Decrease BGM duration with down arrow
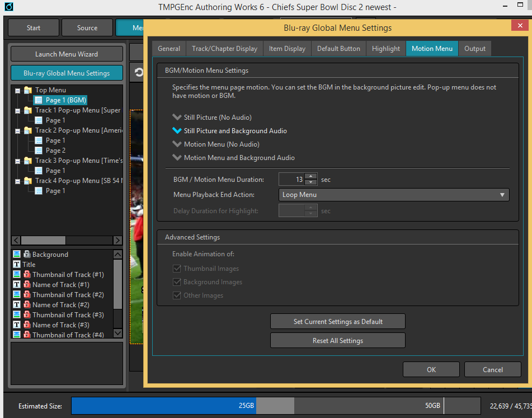This screenshot has width=532, height=418. [310, 182]
